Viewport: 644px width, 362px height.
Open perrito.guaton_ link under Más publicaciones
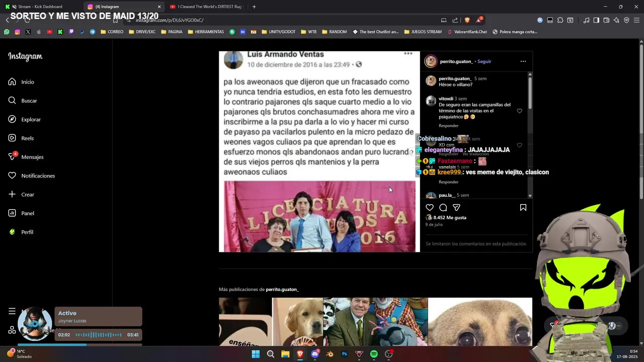pos(282,290)
